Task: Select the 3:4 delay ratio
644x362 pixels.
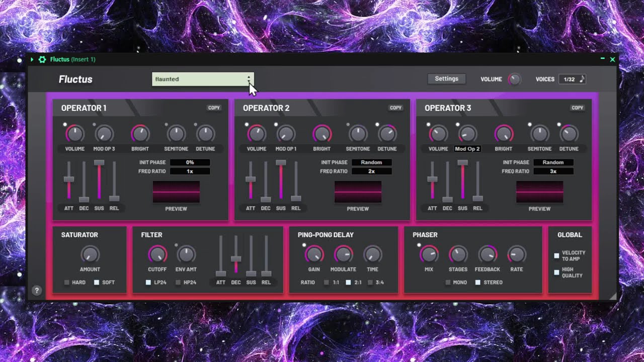Action: pyautogui.click(x=370, y=283)
